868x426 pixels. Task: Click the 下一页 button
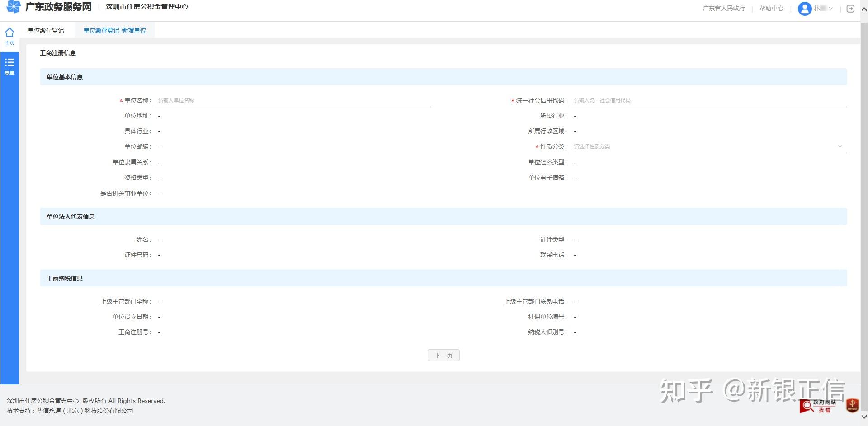click(443, 356)
